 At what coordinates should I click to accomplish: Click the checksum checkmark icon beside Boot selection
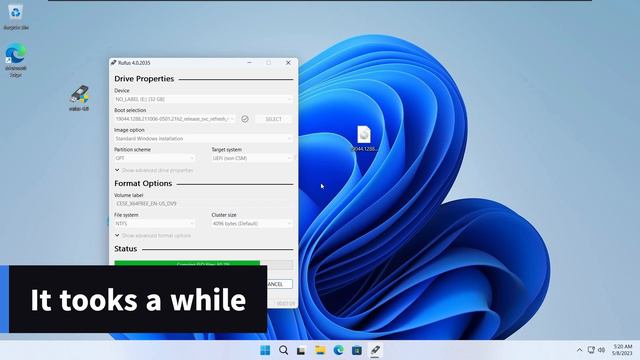[x=245, y=119]
